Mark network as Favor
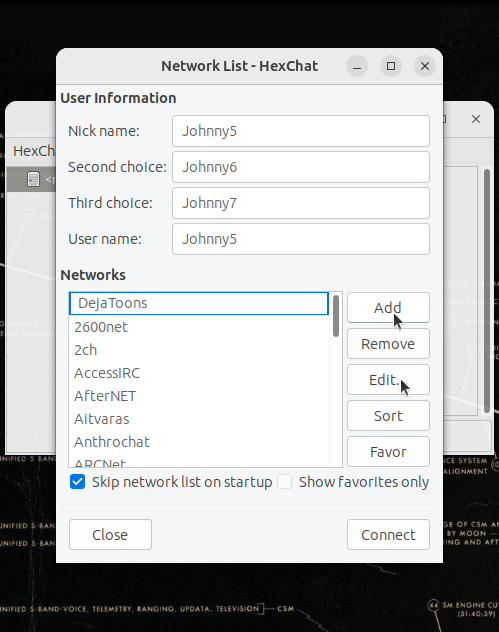Viewport: 499px width, 632px height. tap(388, 452)
